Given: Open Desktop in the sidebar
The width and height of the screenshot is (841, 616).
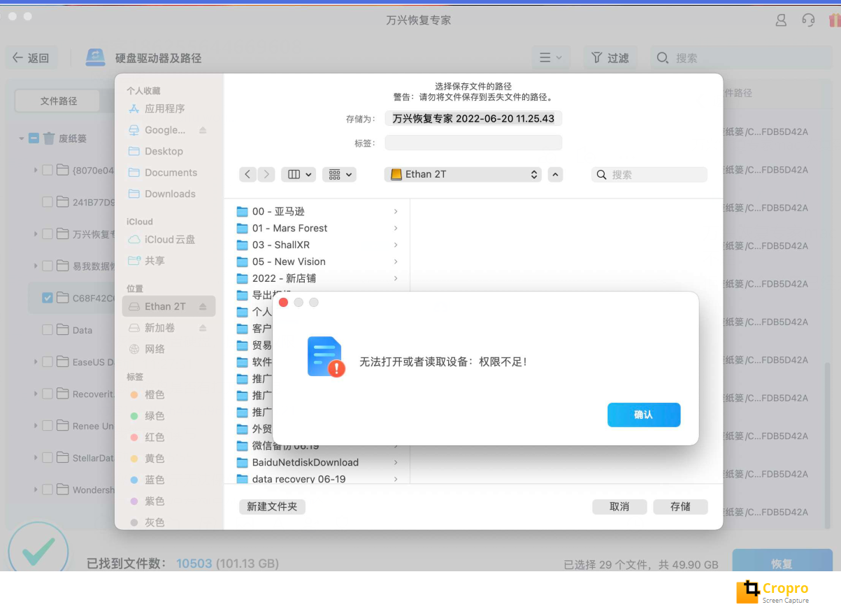Looking at the screenshot, I should click(164, 151).
